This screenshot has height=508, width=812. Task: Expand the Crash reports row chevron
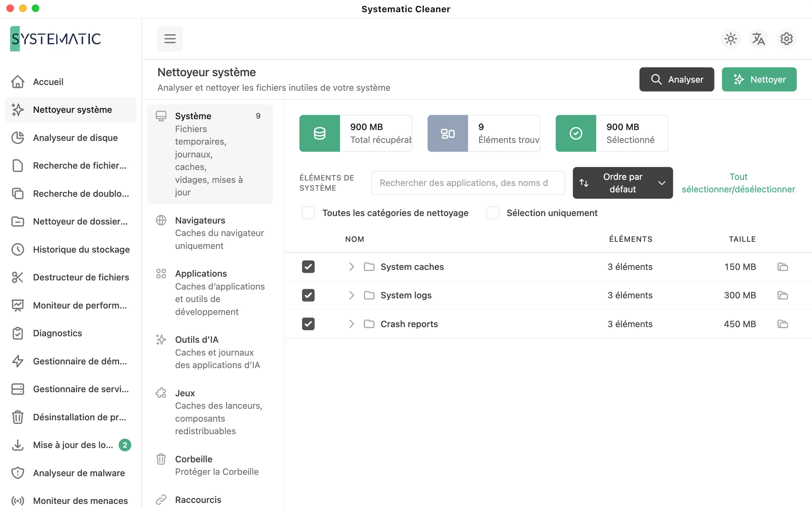pyautogui.click(x=352, y=324)
